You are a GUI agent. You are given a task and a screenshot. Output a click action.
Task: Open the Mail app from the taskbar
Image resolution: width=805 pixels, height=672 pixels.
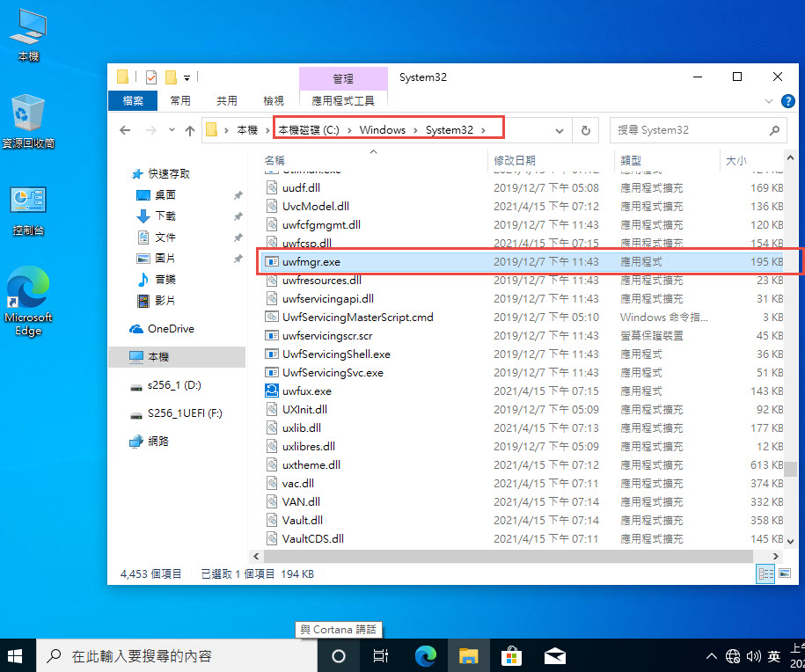[554, 655]
